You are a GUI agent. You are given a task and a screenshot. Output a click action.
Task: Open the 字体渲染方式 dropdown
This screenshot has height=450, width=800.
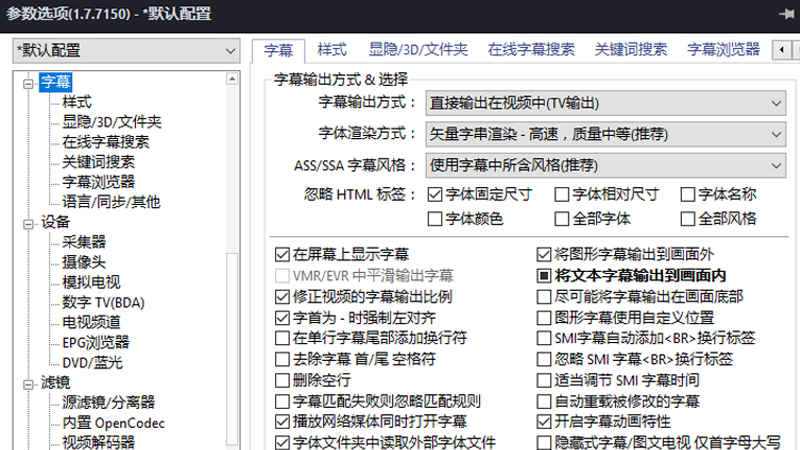pyautogui.click(x=604, y=133)
